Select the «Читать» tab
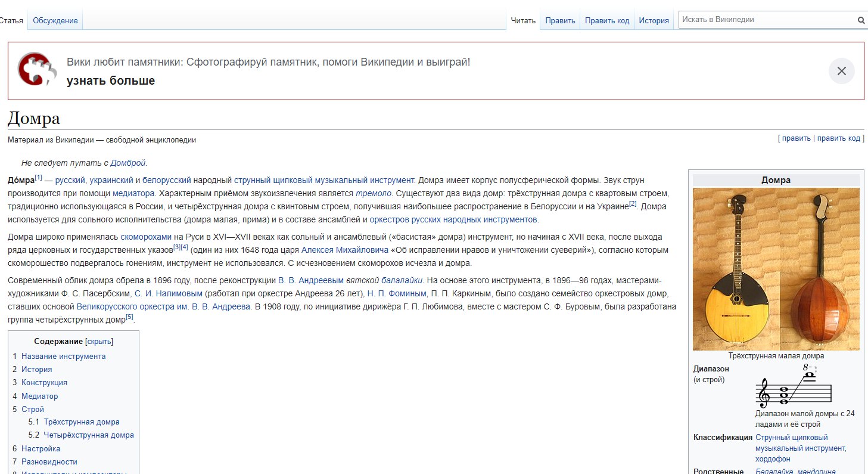 coord(524,20)
